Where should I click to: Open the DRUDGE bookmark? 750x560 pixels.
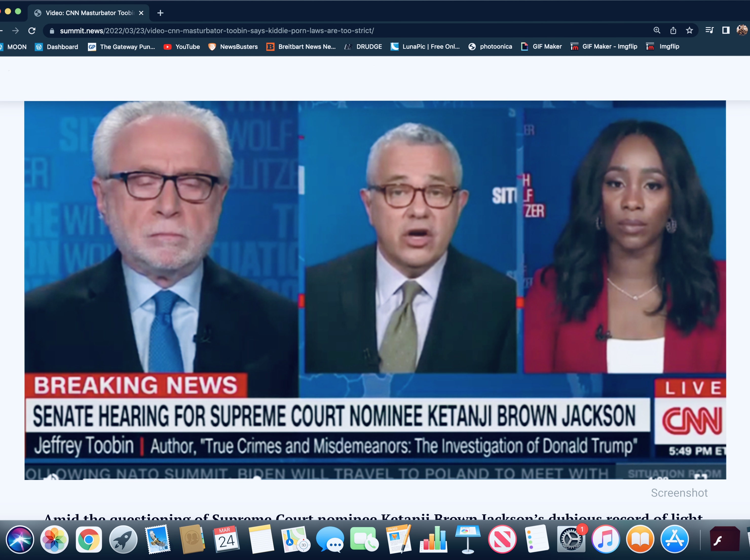click(363, 47)
